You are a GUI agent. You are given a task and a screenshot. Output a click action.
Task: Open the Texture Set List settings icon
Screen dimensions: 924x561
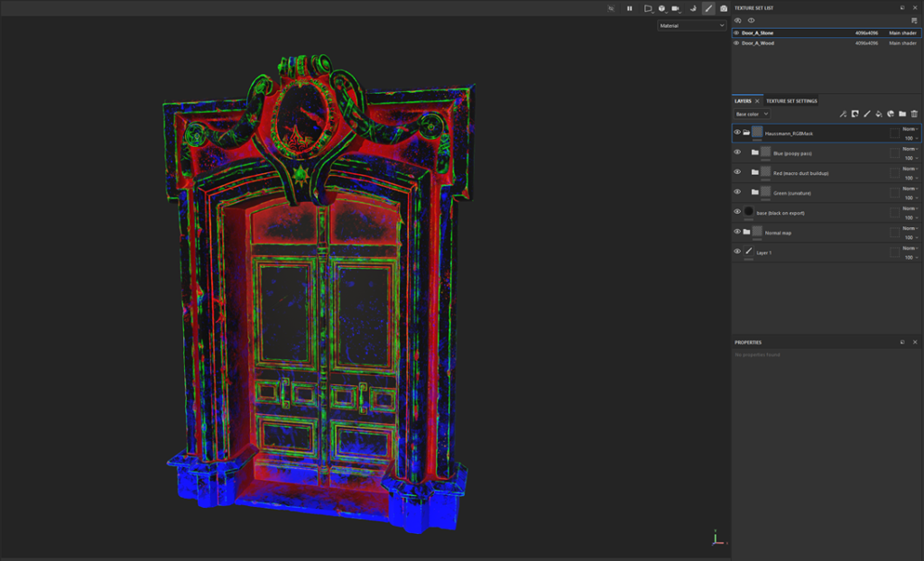coord(914,20)
